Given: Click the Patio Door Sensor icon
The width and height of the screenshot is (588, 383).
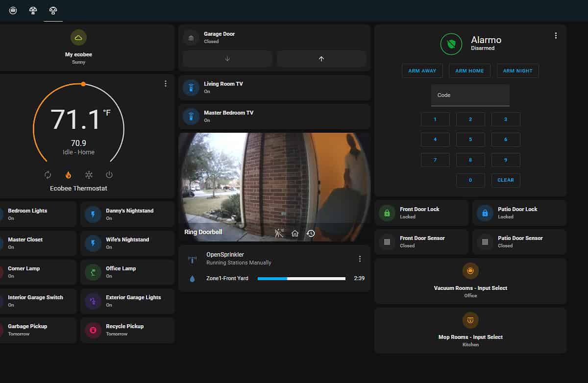Looking at the screenshot, I should [485, 242].
